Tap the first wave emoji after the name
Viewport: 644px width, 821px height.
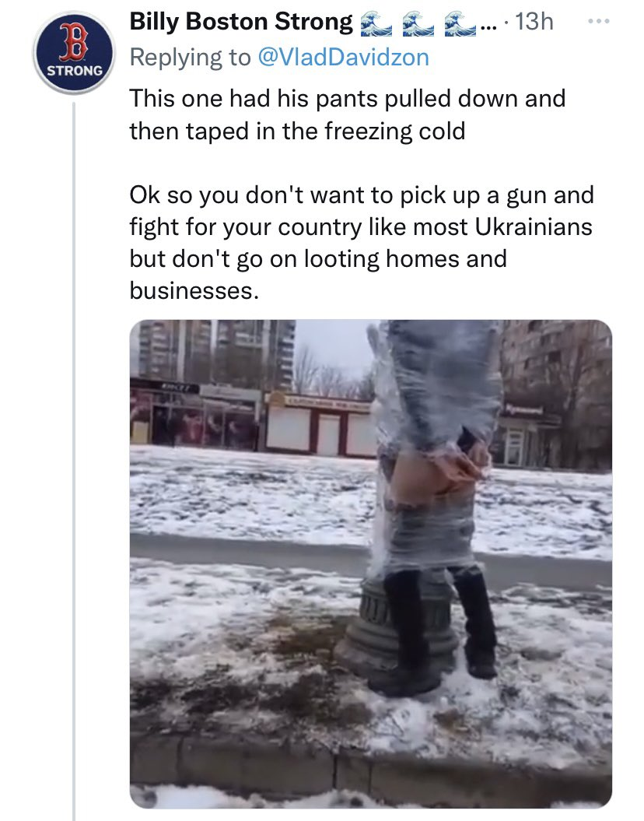[376, 23]
